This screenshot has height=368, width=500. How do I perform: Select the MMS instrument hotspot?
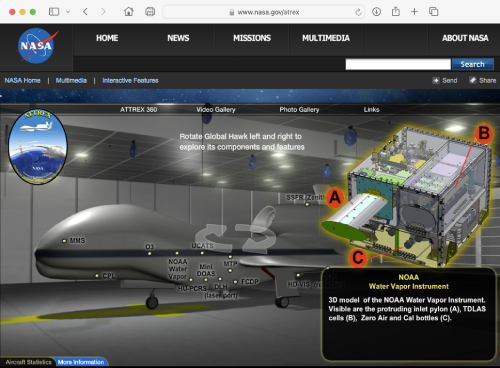64,241
